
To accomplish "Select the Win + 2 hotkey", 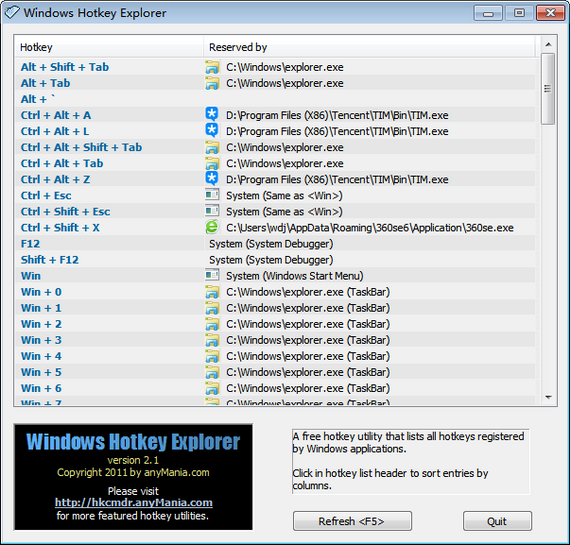I will 41,324.
